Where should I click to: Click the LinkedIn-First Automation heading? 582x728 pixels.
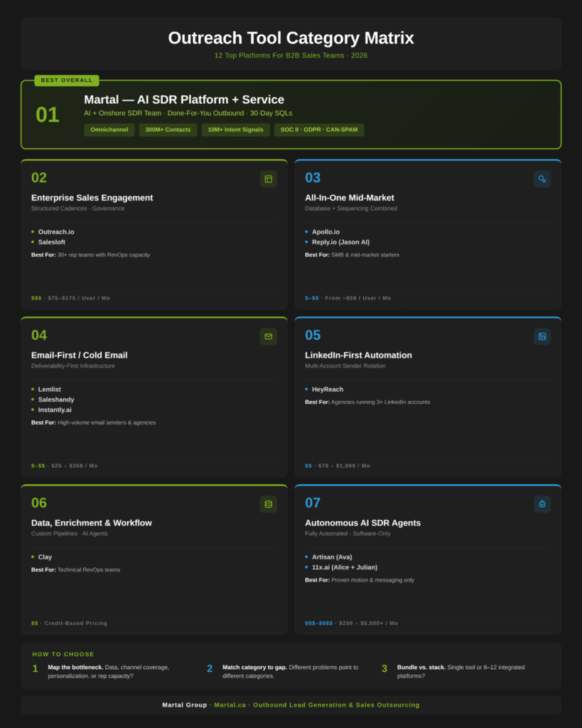tap(358, 355)
